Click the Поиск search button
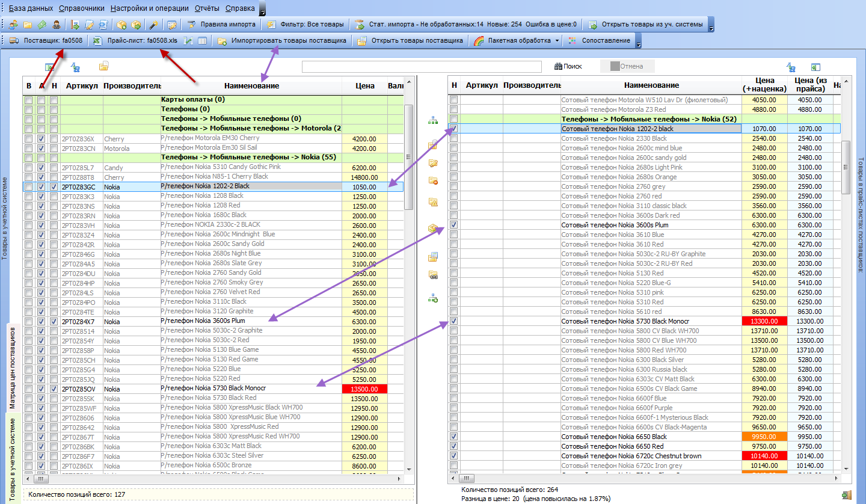Viewport: 866px width, 504px height. tap(568, 66)
